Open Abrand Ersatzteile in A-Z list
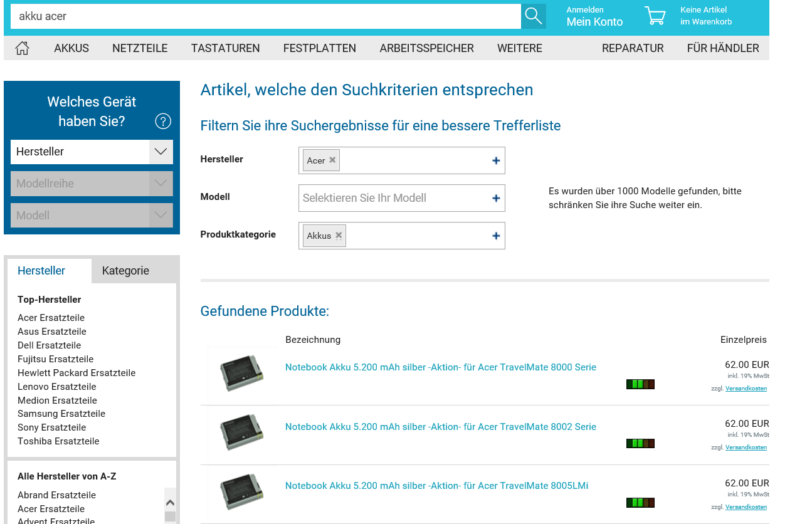 point(56,495)
